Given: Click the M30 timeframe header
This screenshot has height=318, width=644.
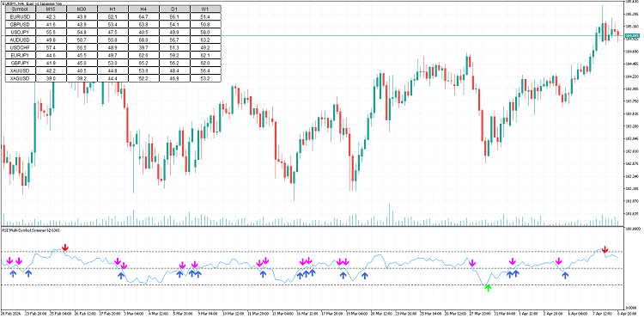Looking at the screenshot, I should coord(82,9).
